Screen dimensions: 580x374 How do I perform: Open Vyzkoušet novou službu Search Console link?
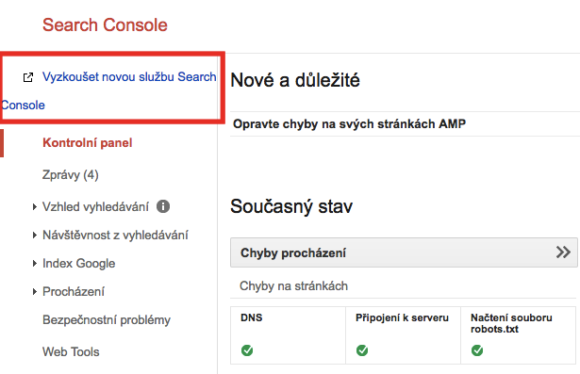click(x=109, y=91)
